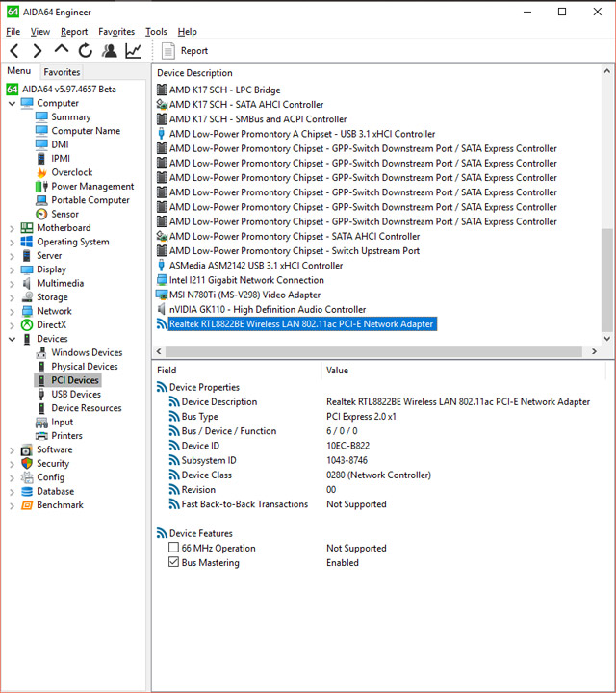Click the Database stack icon
The width and height of the screenshot is (616, 693).
tap(27, 492)
